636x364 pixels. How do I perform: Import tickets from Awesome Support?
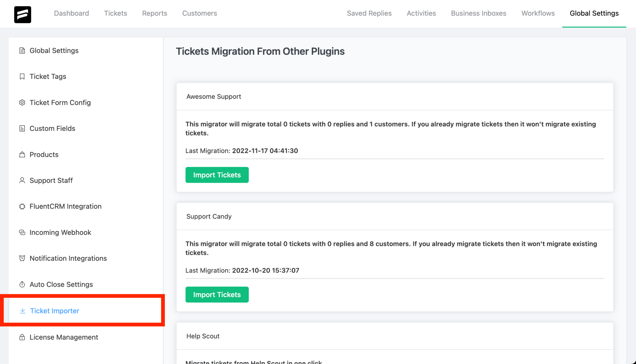[217, 175]
